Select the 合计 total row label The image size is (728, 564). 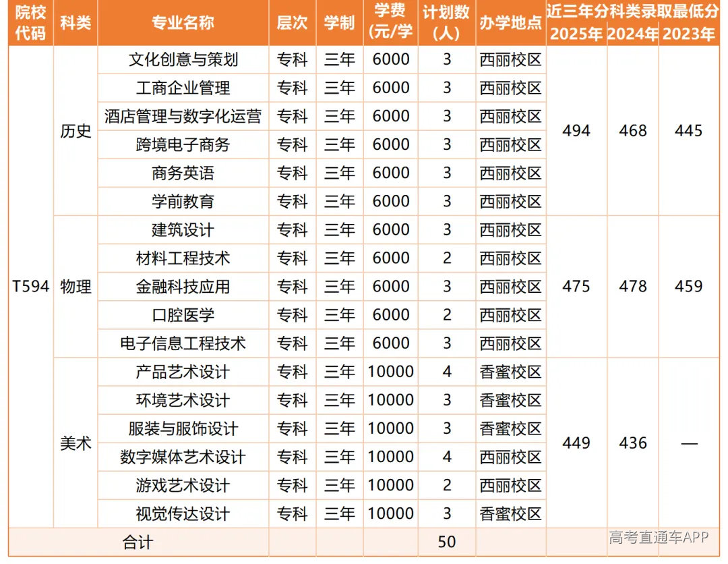tap(138, 542)
